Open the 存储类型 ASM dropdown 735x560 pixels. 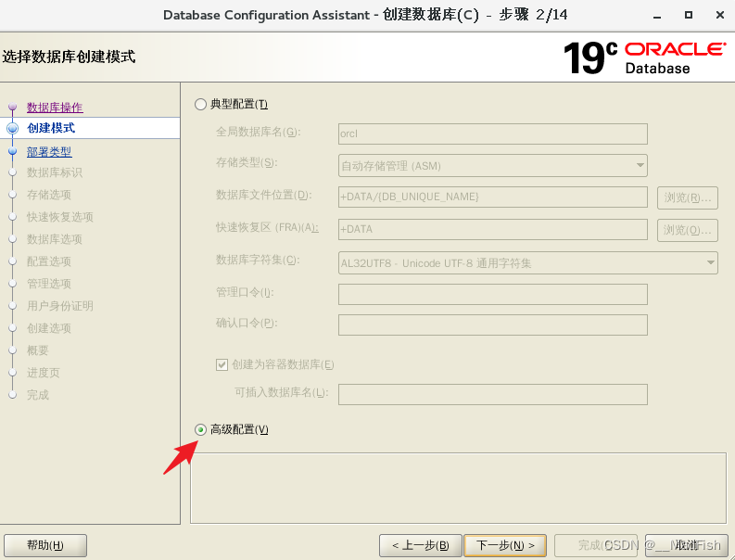[x=493, y=166]
